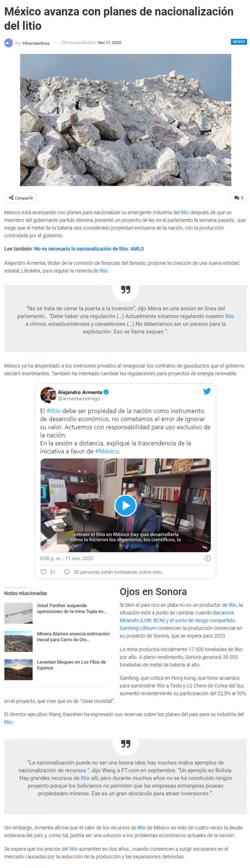
Task: Open Great Panther suspende operaciones article
Action: coord(71,608)
